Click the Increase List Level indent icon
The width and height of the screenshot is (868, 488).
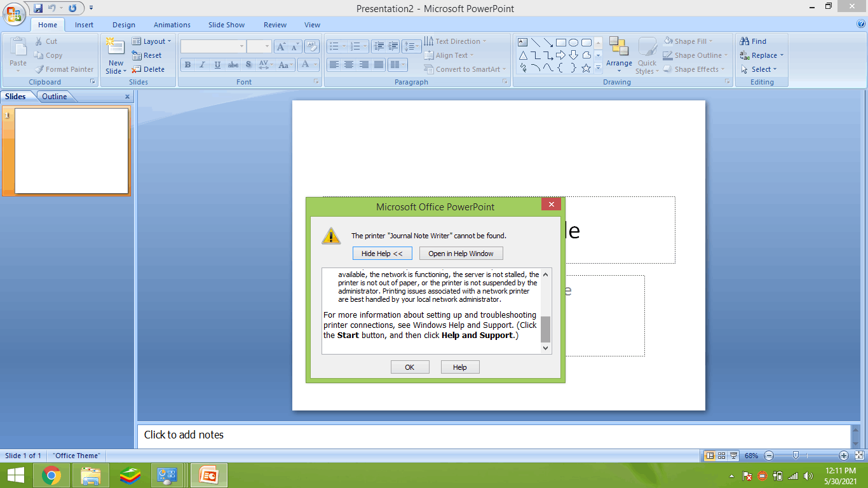(x=394, y=46)
